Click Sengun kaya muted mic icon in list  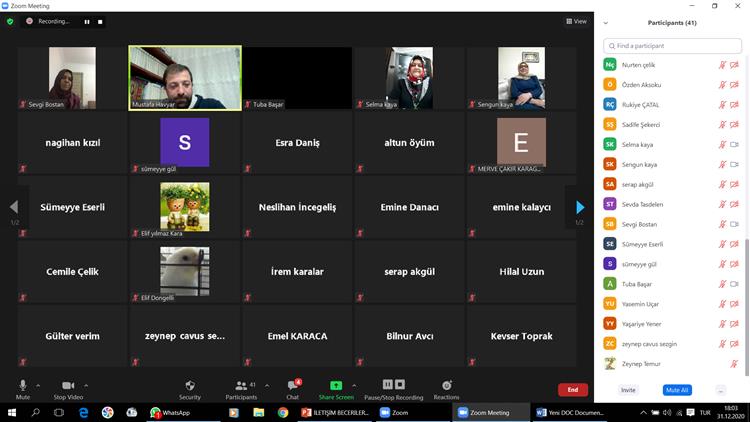click(722, 165)
